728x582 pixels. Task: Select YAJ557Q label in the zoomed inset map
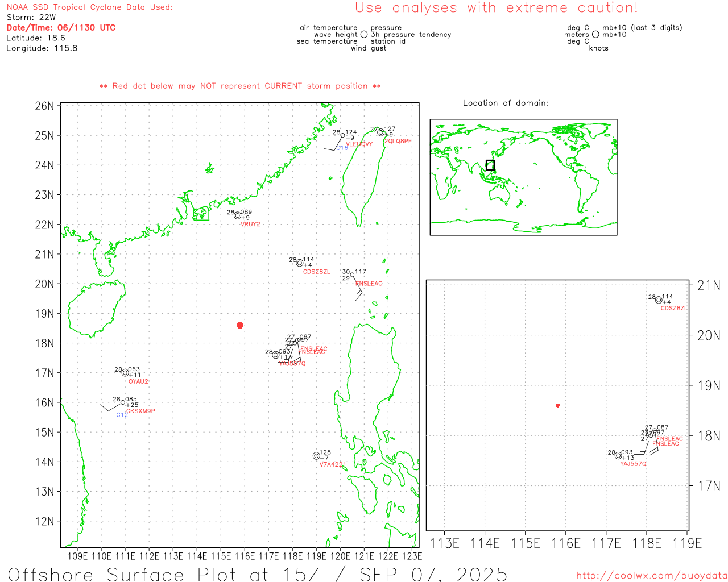633,464
